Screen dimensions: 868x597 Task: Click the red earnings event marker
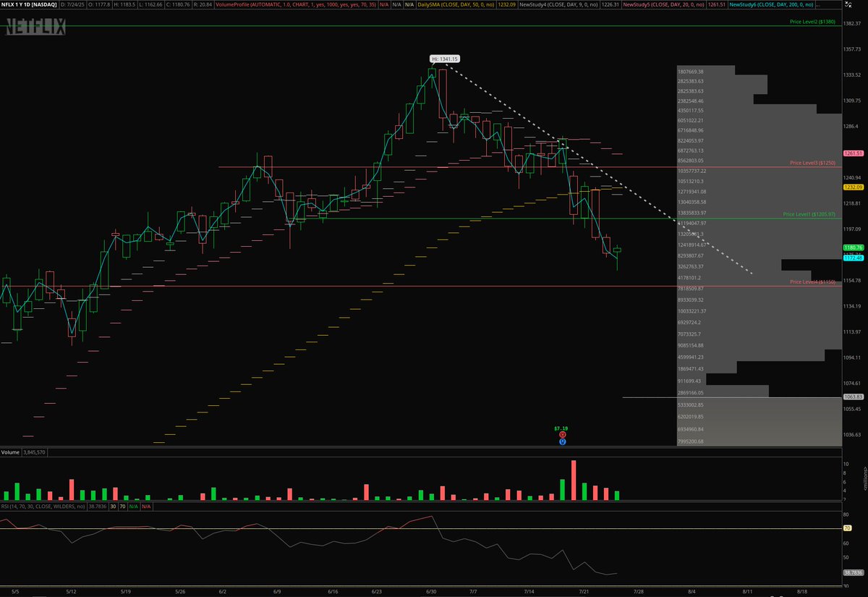[x=562, y=435]
